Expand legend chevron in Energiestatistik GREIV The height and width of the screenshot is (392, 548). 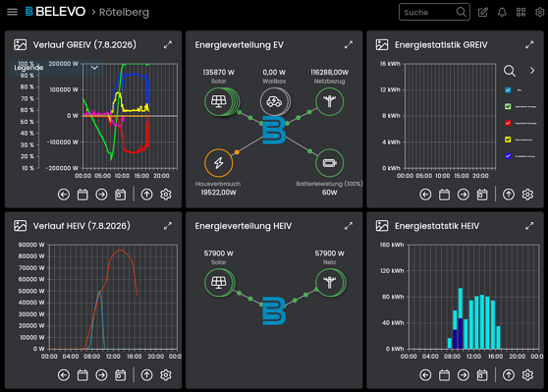pyautogui.click(x=532, y=71)
